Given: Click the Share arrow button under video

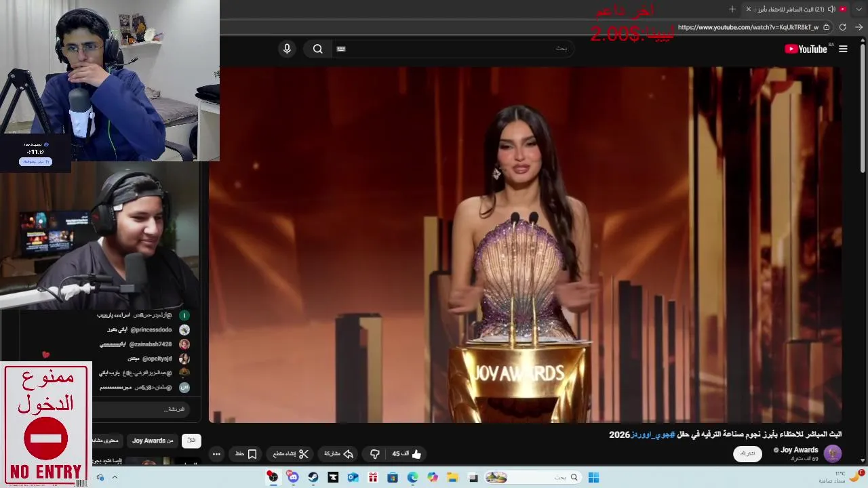Looking at the screenshot, I should tap(339, 454).
